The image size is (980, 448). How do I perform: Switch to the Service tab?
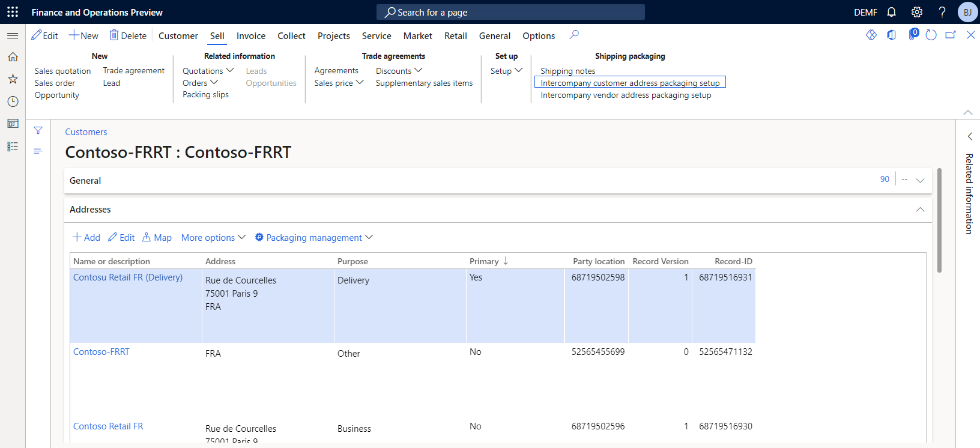(377, 35)
